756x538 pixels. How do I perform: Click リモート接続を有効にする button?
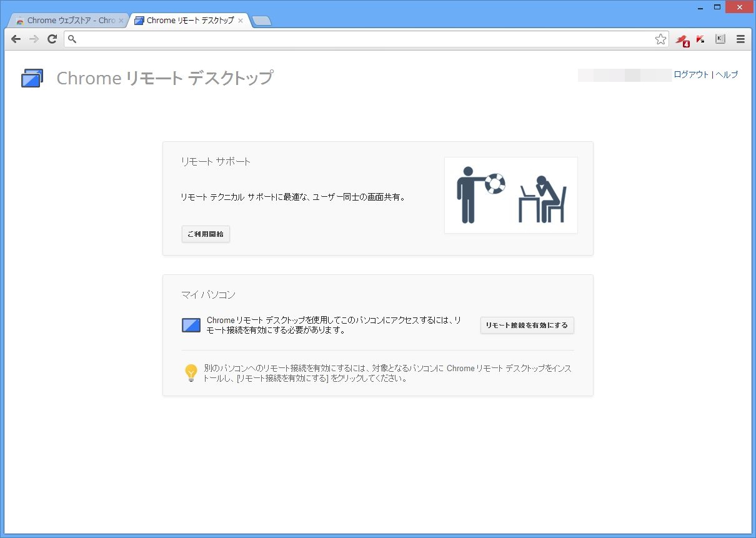527,325
